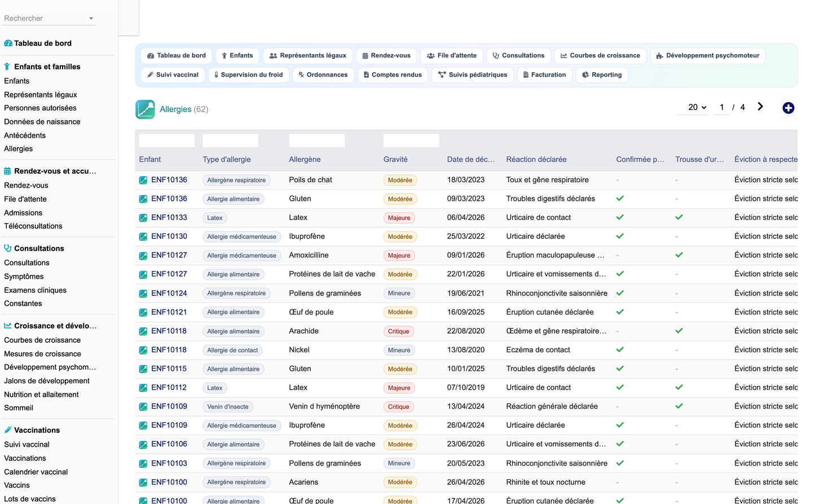This screenshot has width=815, height=504.
Task: Sort by Confirmée column header
Action: (x=640, y=160)
